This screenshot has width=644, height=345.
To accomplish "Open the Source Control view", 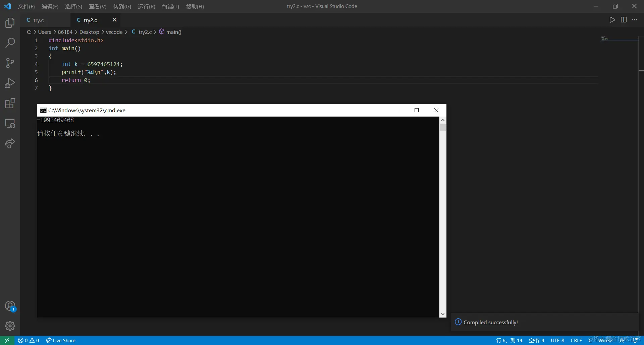I will (x=10, y=63).
